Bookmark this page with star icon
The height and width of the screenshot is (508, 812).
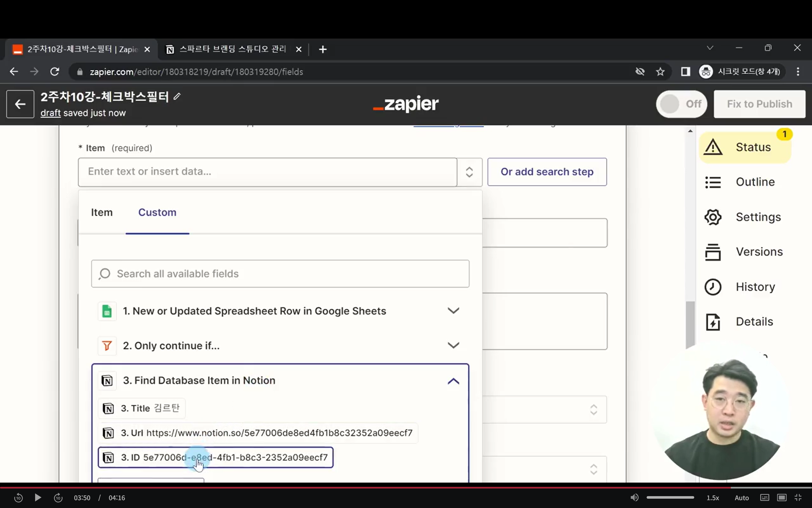[660, 72]
